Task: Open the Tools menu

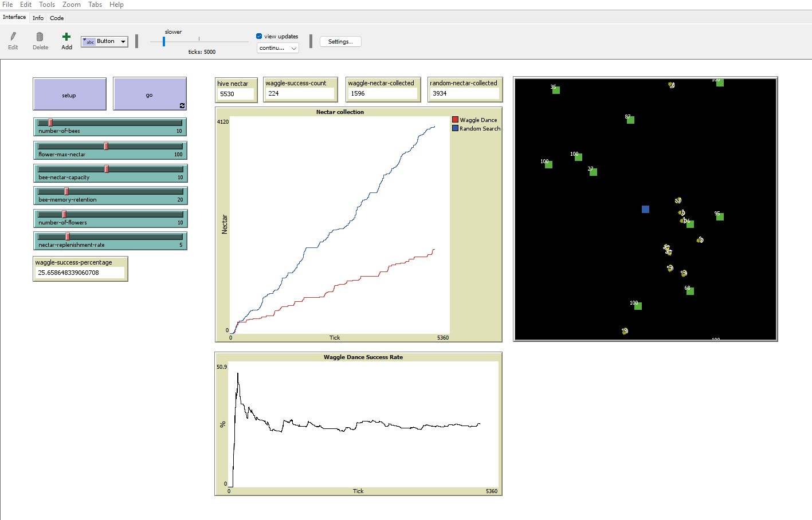Action: point(47,5)
